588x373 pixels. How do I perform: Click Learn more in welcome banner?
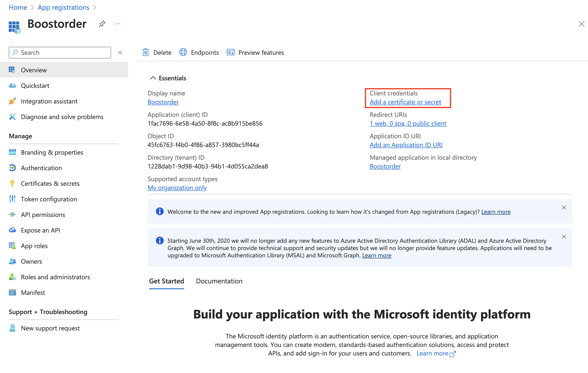[x=496, y=211]
